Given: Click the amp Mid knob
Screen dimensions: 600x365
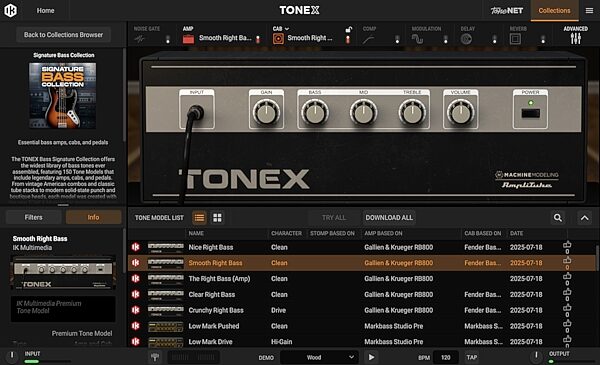Looking at the screenshot, I should [x=364, y=112].
